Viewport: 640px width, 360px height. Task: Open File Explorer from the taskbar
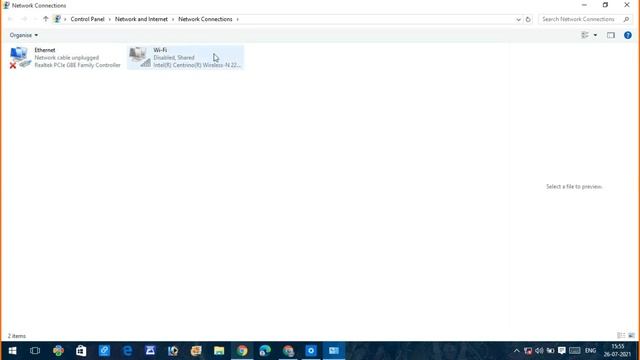[x=219, y=351]
